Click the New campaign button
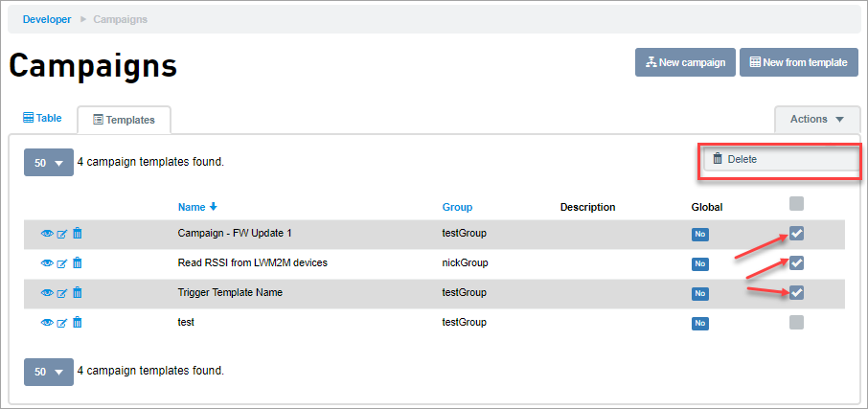868x409 pixels. tap(685, 62)
